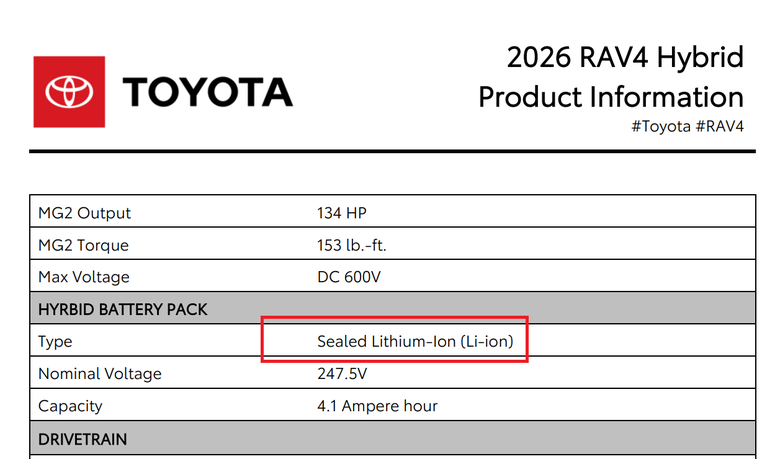Viewport: 780px width, 459px height.
Task: Open the #RAV4 hashtag
Action: pyautogui.click(x=720, y=126)
